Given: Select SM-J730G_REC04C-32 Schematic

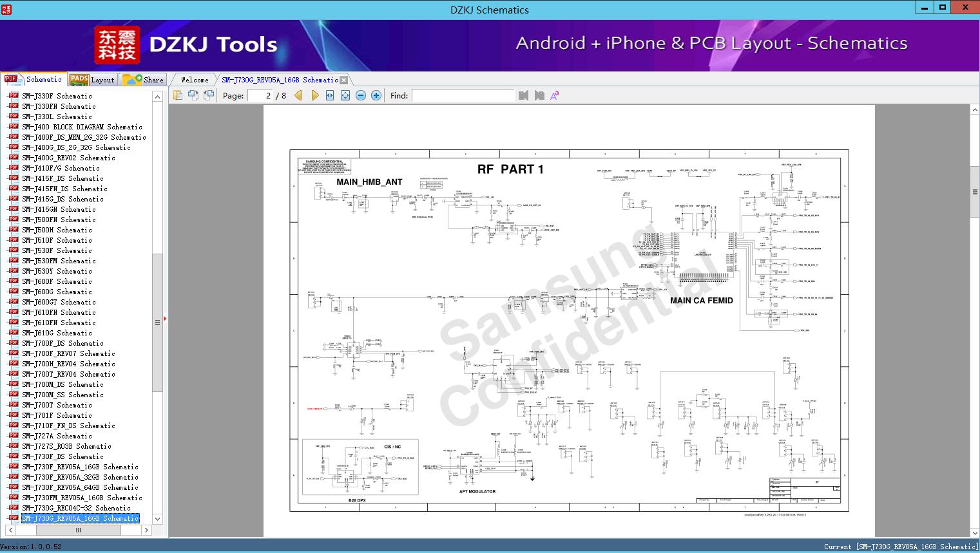Looking at the screenshot, I should [76, 508].
